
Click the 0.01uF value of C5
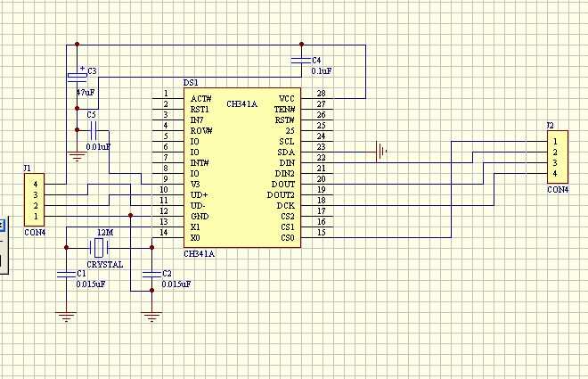(x=98, y=147)
